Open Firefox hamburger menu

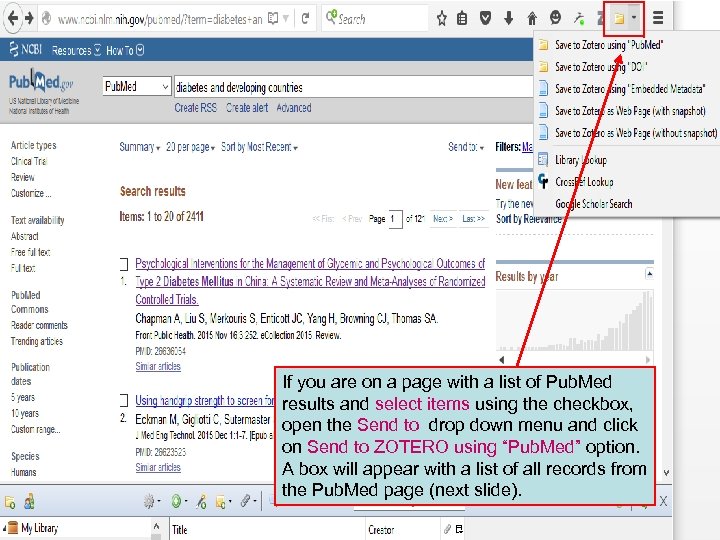click(658, 18)
